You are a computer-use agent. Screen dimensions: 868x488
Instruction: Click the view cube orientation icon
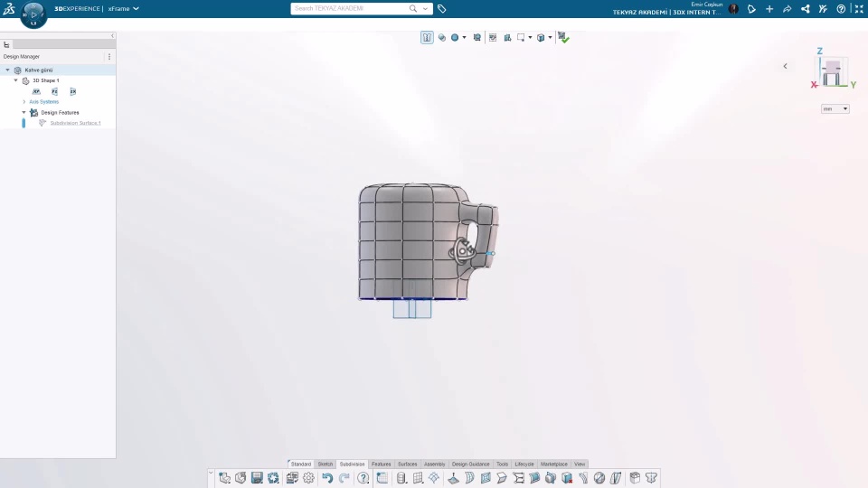[x=541, y=38]
